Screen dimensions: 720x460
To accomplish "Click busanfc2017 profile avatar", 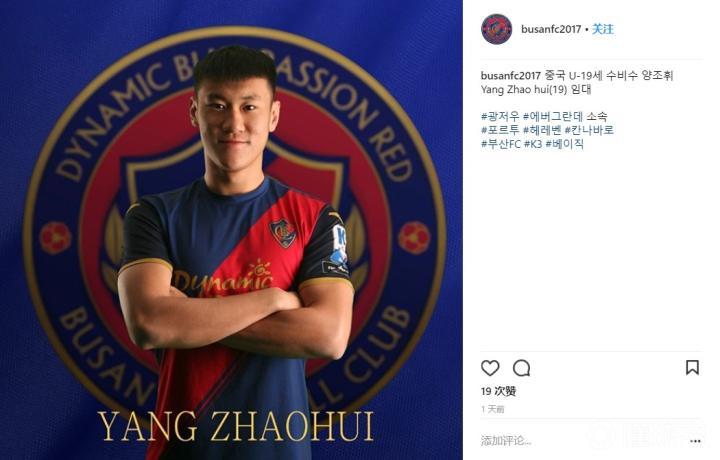I will [496, 29].
